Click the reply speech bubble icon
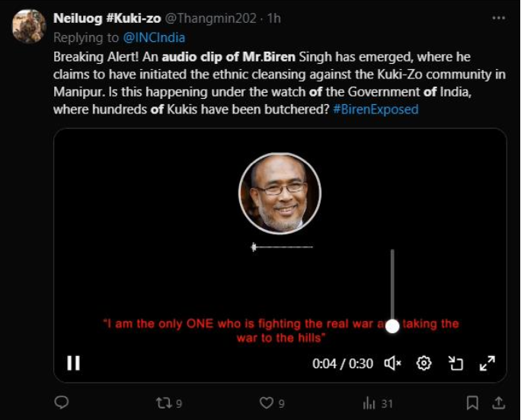 62,402
